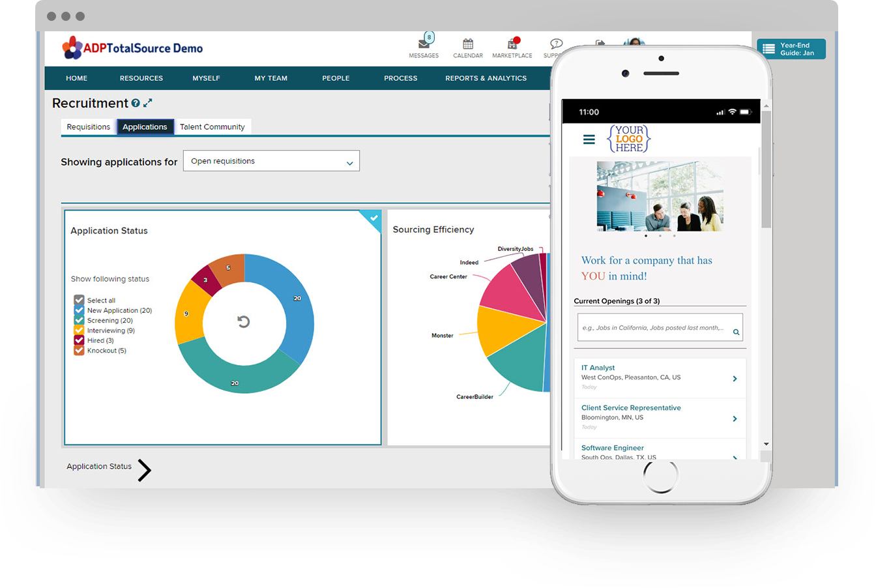
Task: Select the Client Service Representative job link
Action: point(631,407)
